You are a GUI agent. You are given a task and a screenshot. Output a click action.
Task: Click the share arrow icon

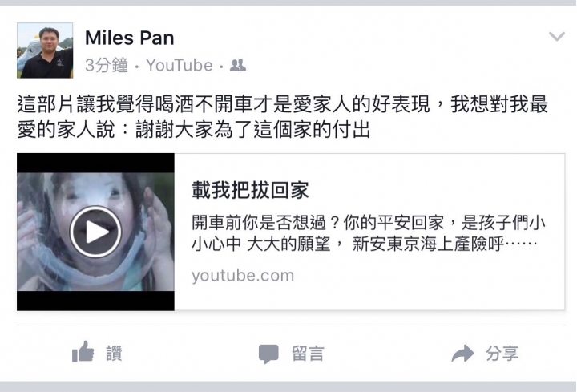462,354
